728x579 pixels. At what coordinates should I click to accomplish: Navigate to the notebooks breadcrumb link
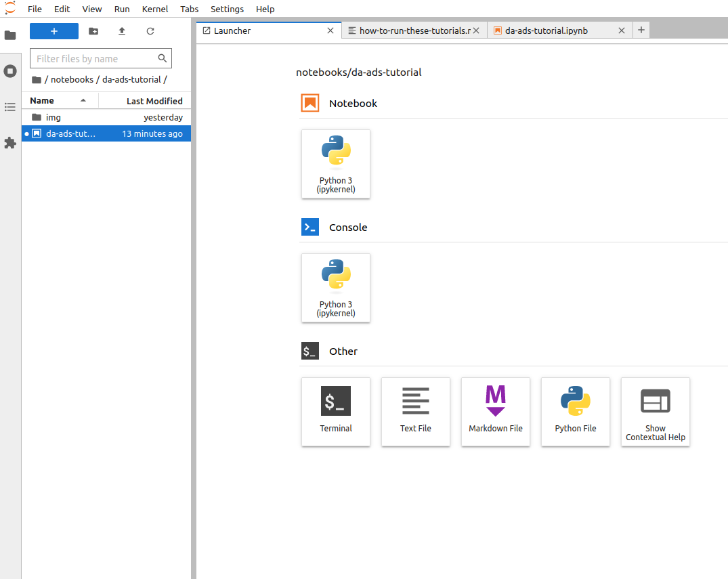pyautogui.click(x=72, y=79)
